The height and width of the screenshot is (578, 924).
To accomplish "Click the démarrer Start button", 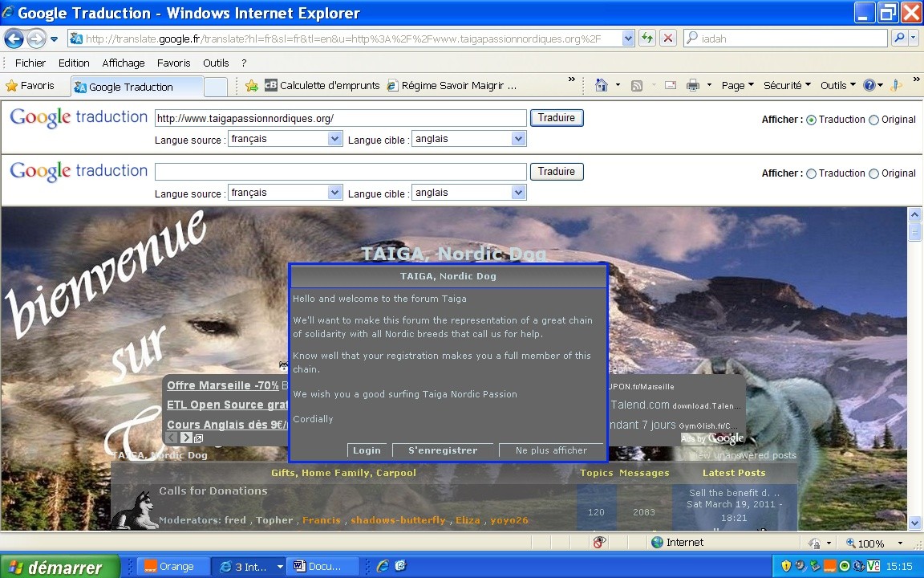I will [60, 567].
